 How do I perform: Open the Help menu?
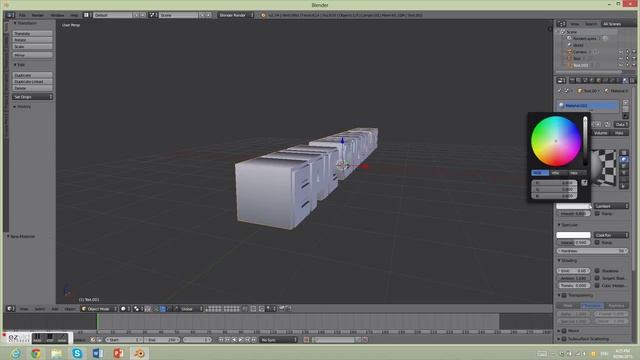click(73, 15)
